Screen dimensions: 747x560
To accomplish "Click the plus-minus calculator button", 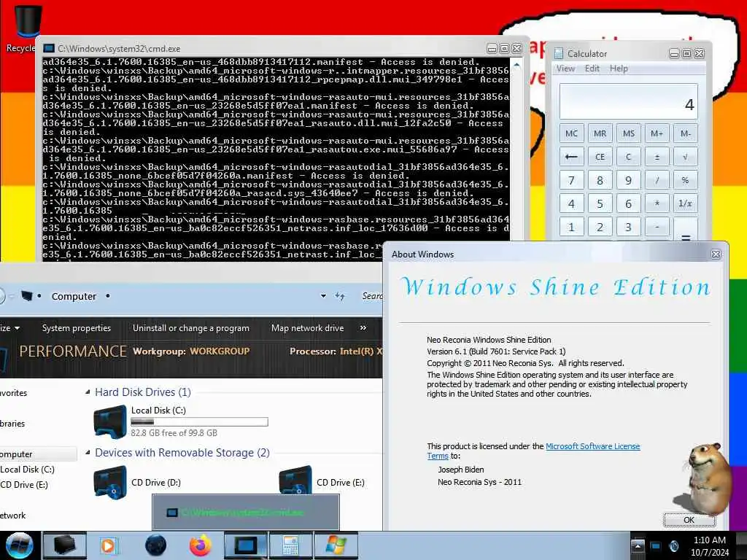I will coord(657,157).
